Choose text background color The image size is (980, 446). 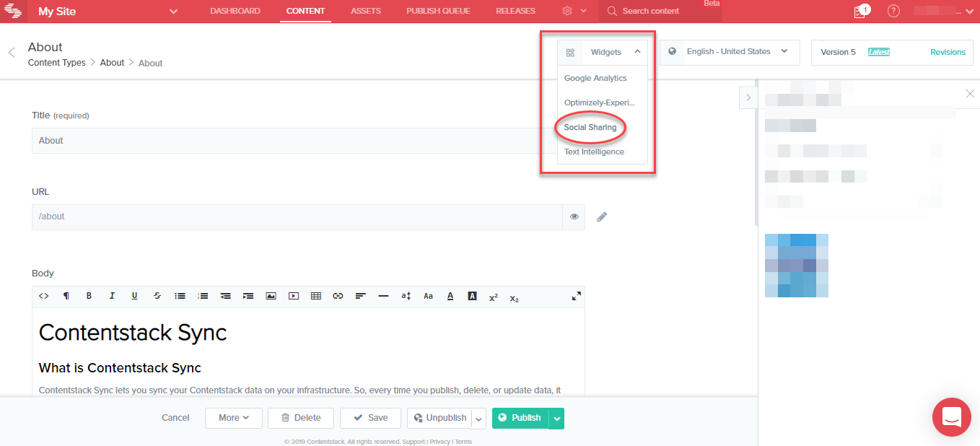tap(472, 296)
